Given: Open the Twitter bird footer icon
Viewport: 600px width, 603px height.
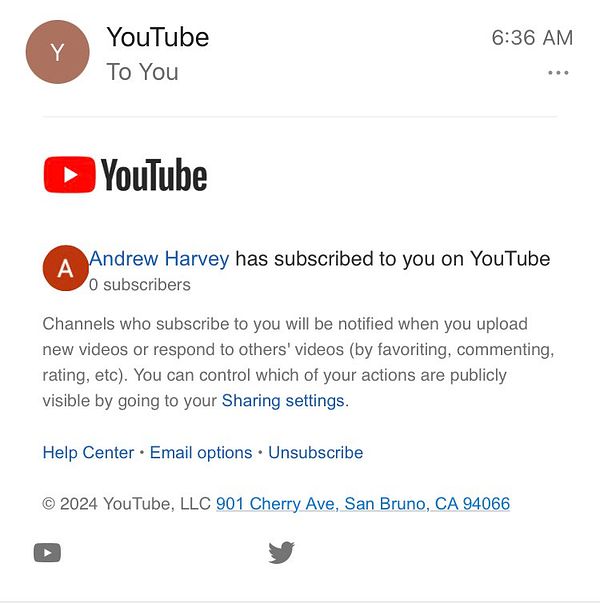Looking at the screenshot, I should [x=282, y=552].
